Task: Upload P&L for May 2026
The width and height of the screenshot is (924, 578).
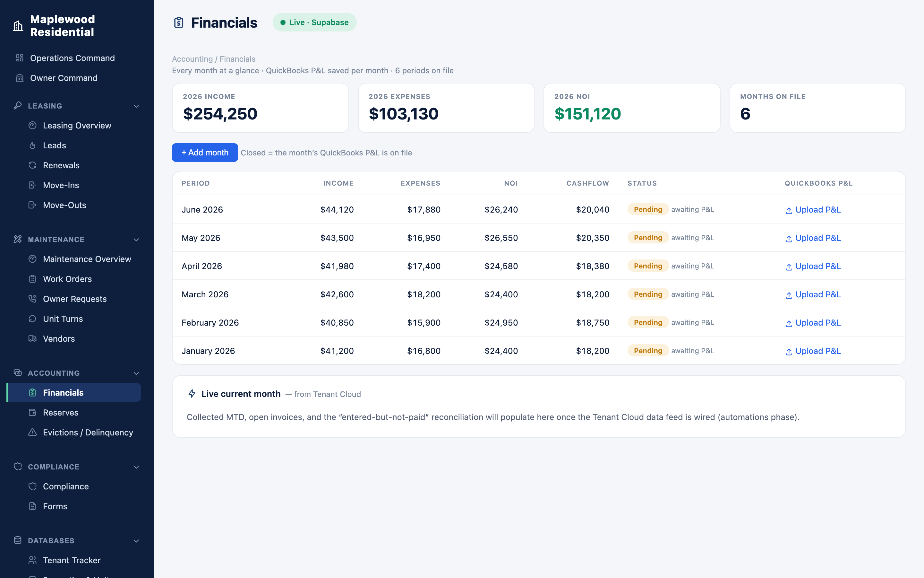Action: coord(813,238)
